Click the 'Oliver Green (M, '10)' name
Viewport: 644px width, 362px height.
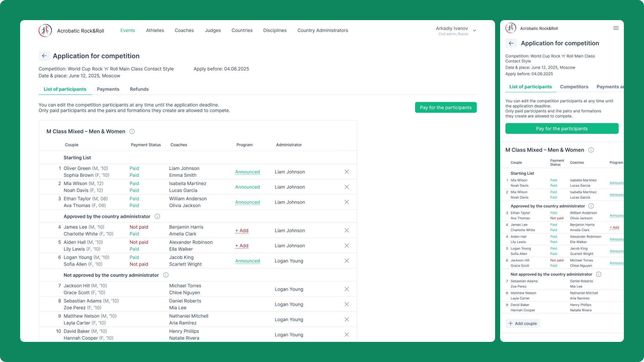(86, 168)
